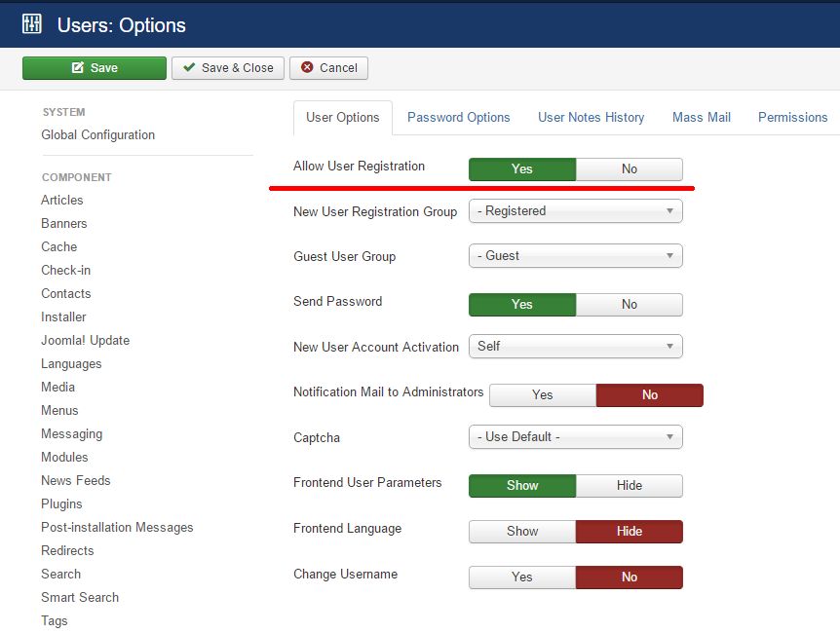This screenshot has width=840, height=633.
Task: Open New User Account Activation dropdown
Action: click(575, 347)
